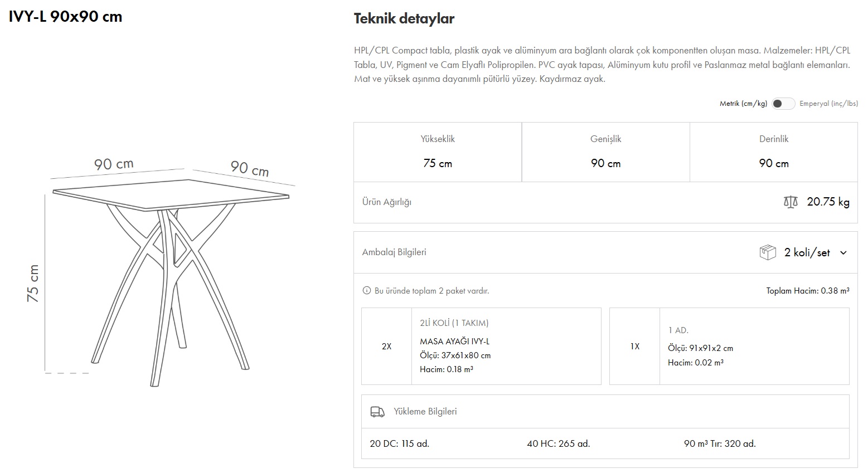Click the IVY-L 90x90 cm product title
The image size is (868, 473).
tap(65, 17)
